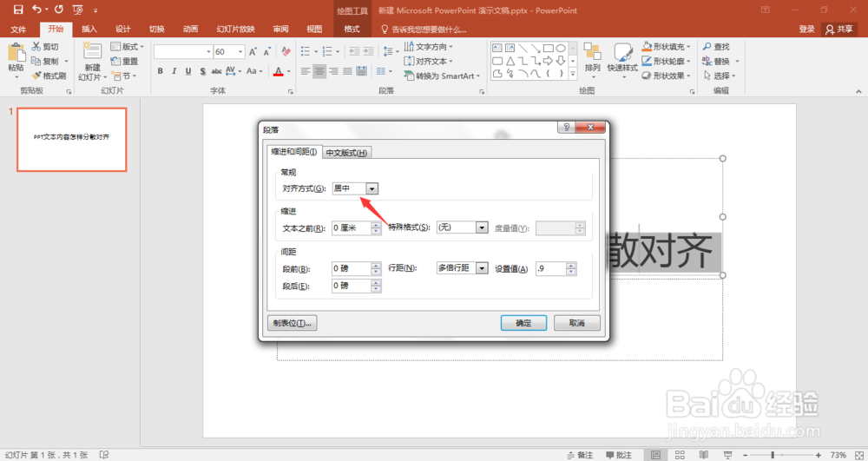Save the presentation with the floppy disk icon
The image size is (868, 461).
pyautogui.click(x=18, y=10)
